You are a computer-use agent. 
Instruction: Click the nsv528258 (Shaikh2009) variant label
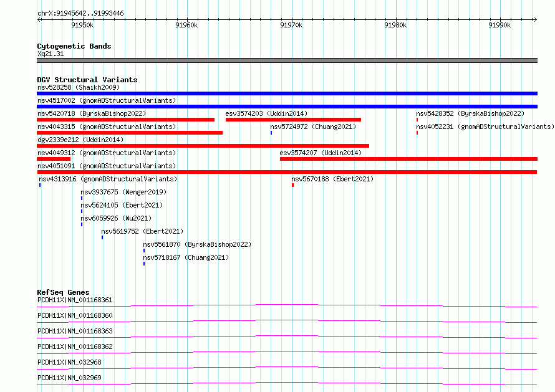(79, 87)
